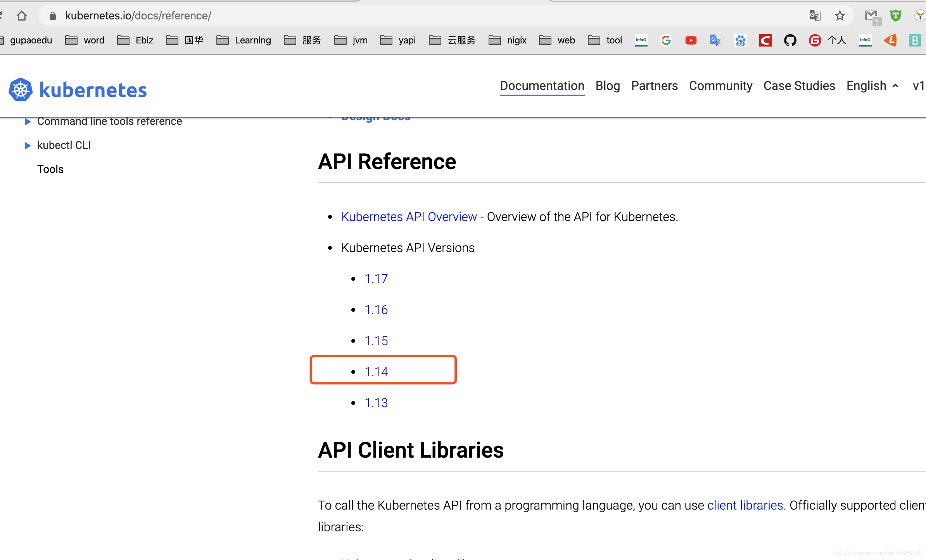
Task: Open the word bookmark folder
Action: (85, 40)
